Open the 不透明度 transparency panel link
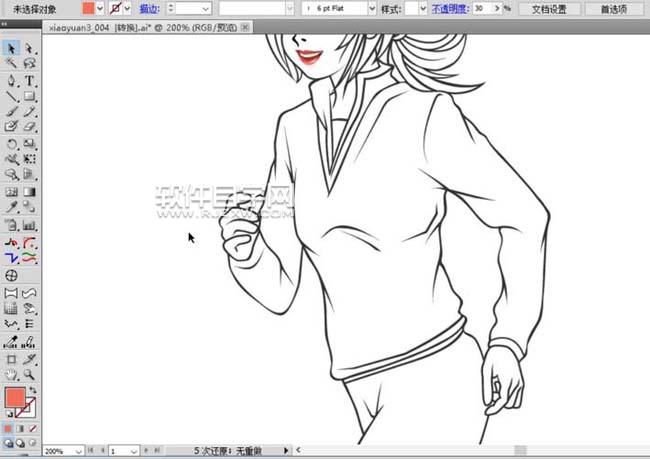This screenshot has height=459, width=650. point(450,8)
